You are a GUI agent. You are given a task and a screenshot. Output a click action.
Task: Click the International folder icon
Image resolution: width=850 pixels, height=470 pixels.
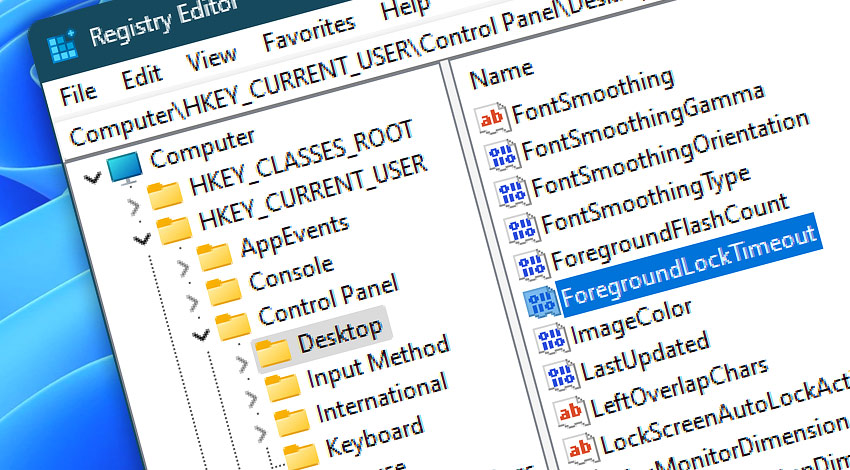pyautogui.click(x=292, y=422)
